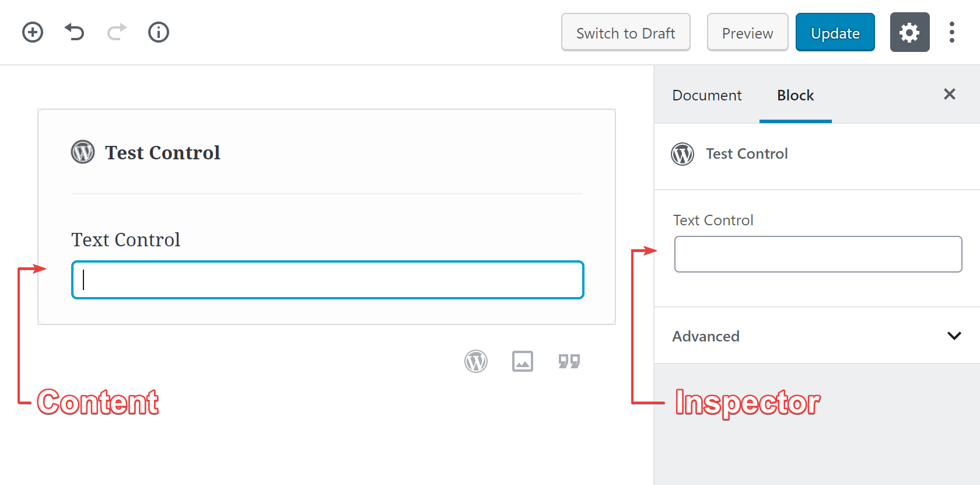Click Text Control label in inspector
980x485 pixels.
(x=713, y=220)
